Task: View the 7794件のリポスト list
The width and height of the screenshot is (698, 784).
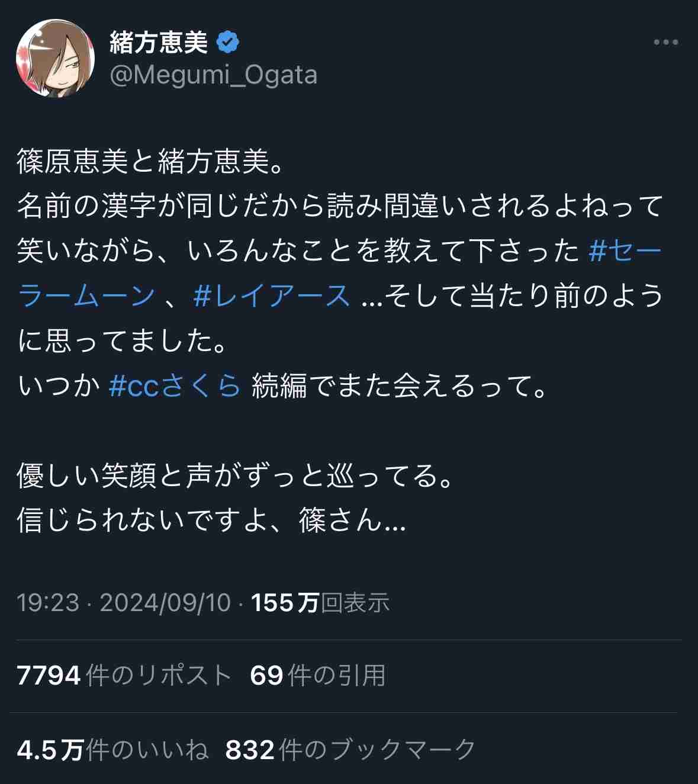Action: pyautogui.click(x=124, y=675)
